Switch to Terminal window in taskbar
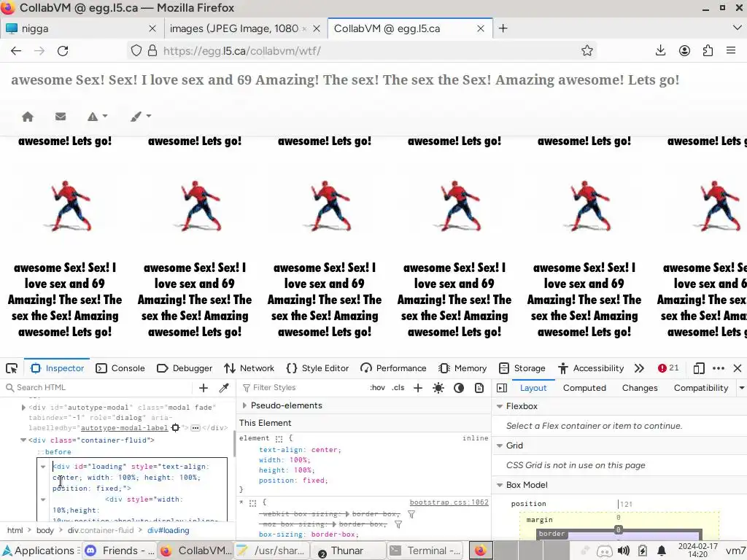This screenshot has height=560, width=747. pos(425,551)
